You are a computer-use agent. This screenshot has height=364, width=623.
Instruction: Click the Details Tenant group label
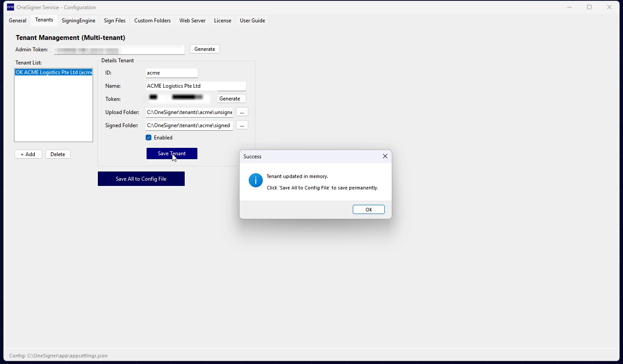click(118, 61)
